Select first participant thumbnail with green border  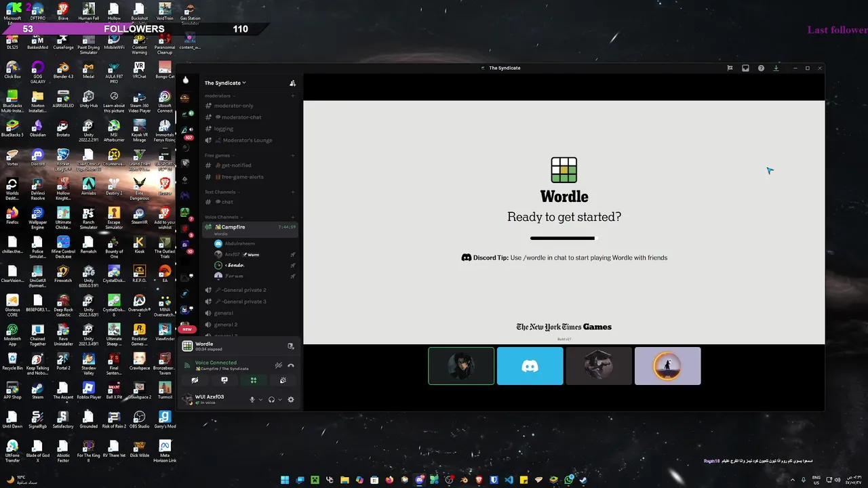coord(461,366)
